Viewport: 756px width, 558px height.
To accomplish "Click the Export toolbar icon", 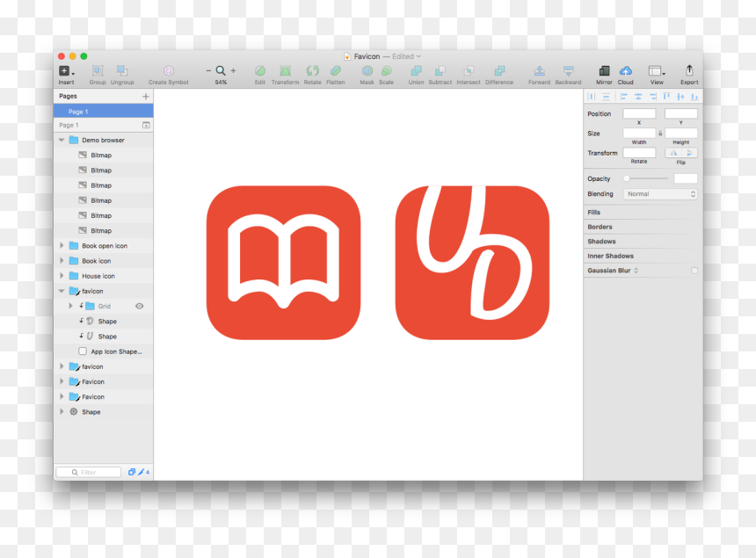I will (x=689, y=71).
